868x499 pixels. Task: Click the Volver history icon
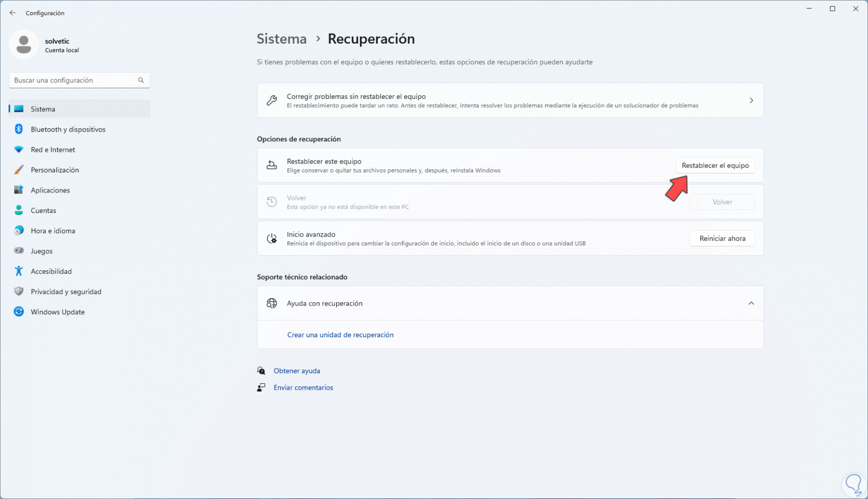click(272, 202)
